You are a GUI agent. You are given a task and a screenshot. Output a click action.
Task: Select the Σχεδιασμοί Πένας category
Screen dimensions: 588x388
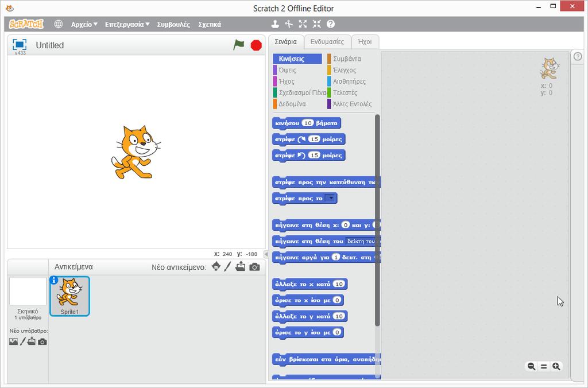point(300,92)
